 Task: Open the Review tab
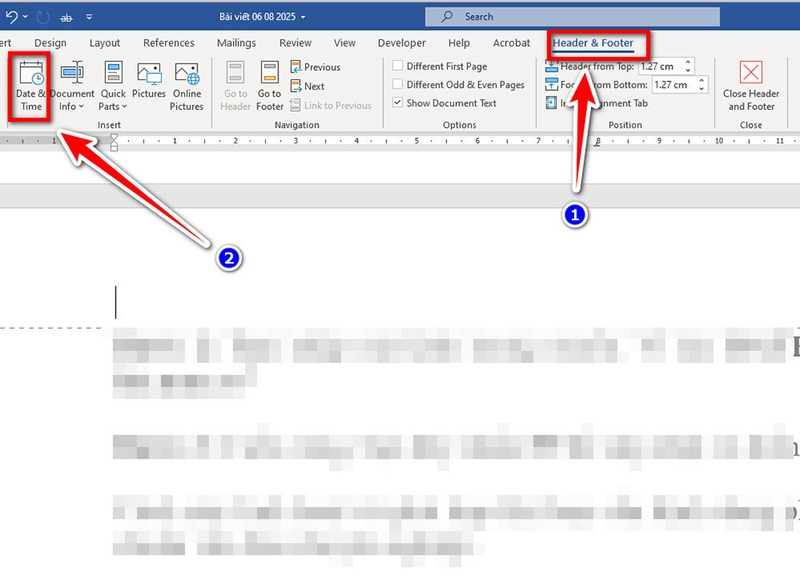295,43
